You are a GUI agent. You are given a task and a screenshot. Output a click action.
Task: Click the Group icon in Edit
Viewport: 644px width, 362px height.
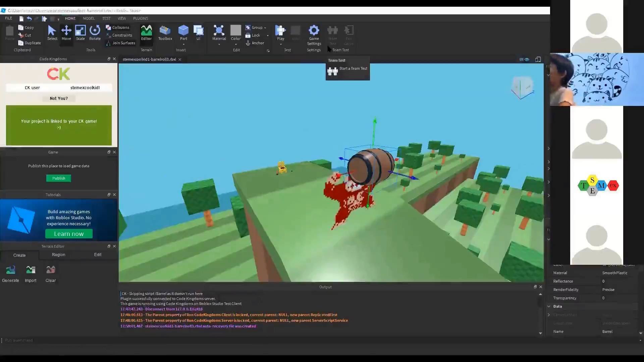248,27
